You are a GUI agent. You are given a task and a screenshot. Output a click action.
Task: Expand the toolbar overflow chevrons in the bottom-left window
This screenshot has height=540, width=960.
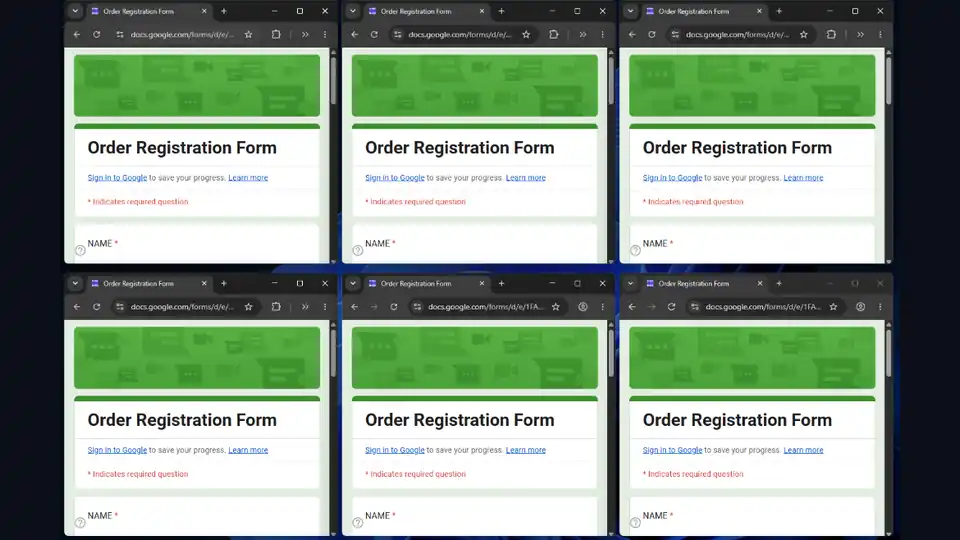point(305,307)
